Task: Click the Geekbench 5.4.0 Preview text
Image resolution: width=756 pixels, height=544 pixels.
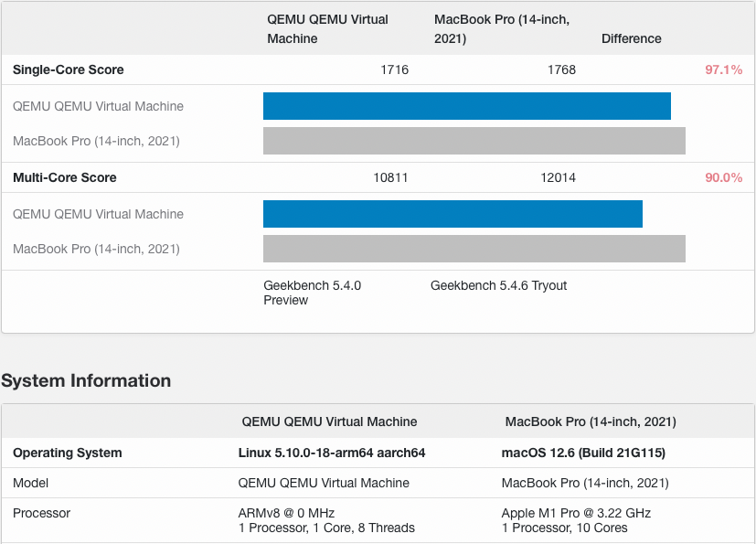Action: tap(312, 293)
